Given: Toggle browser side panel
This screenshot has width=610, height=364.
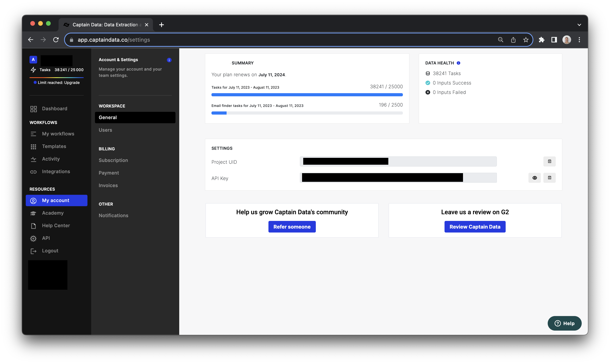Looking at the screenshot, I should click(554, 40).
